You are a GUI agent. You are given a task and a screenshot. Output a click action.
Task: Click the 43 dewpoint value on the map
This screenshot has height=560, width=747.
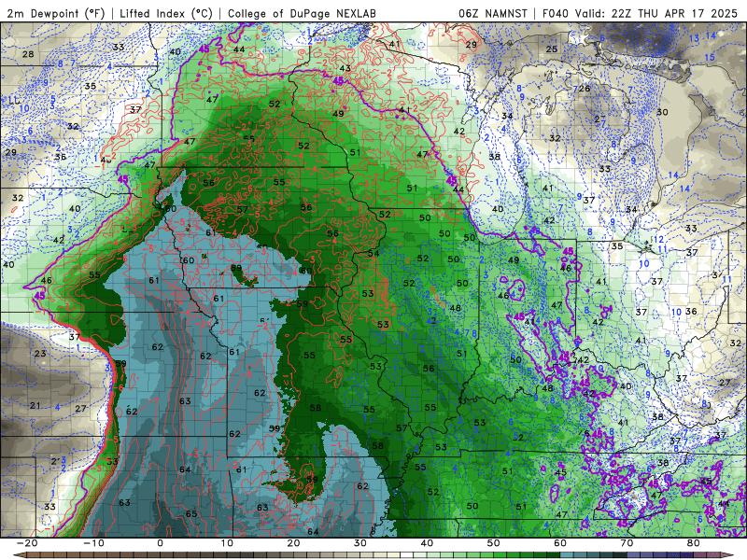345,68
